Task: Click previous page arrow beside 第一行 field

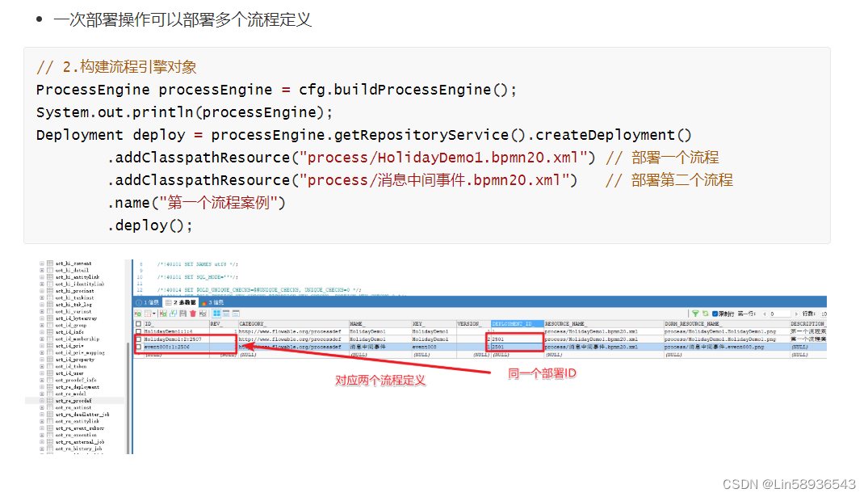Action: pos(765,314)
